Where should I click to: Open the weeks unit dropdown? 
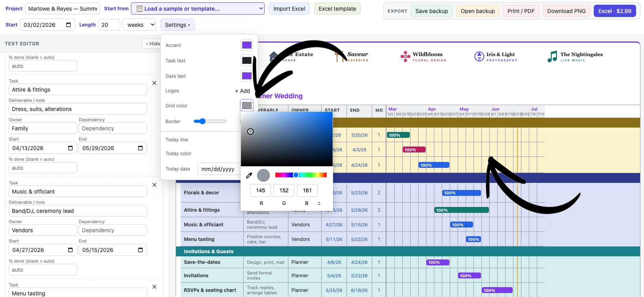[x=140, y=25]
